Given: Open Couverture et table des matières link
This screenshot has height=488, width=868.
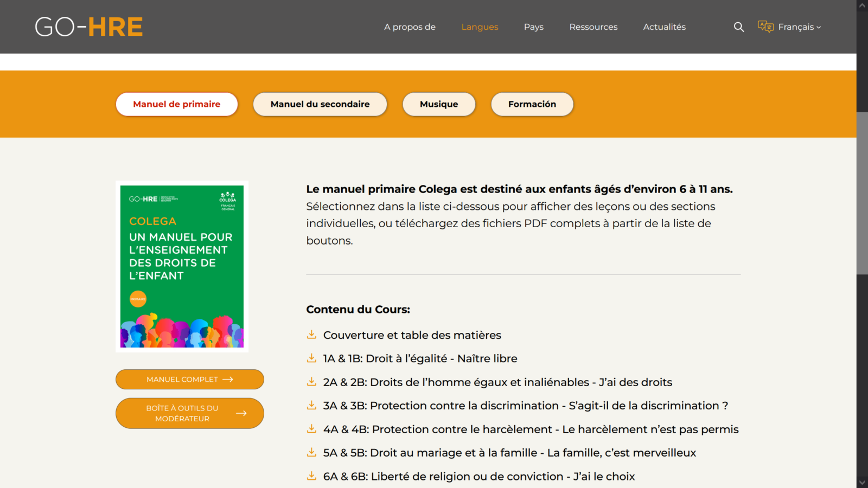Looking at the screenshot, I should point(412,335).
